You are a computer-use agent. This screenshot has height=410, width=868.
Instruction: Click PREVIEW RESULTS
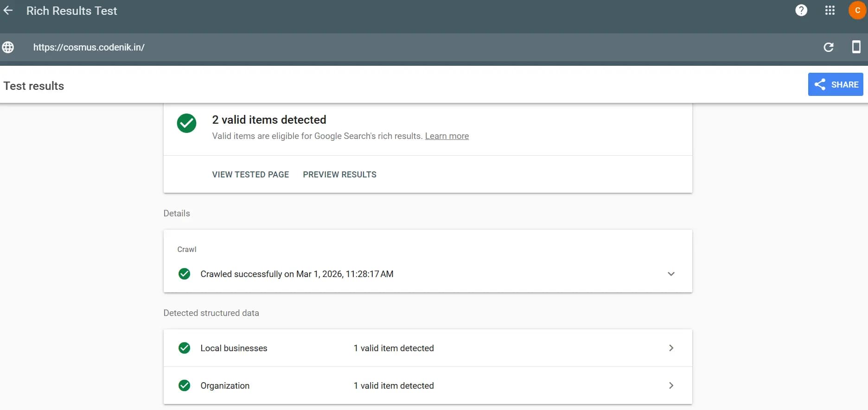tap(340, 175)
